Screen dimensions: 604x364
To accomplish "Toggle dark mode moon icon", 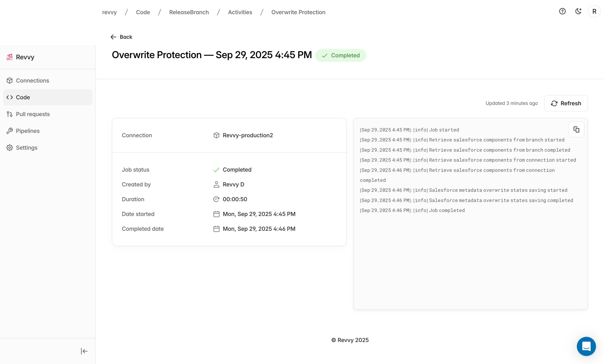I will [x=578, y=11].
